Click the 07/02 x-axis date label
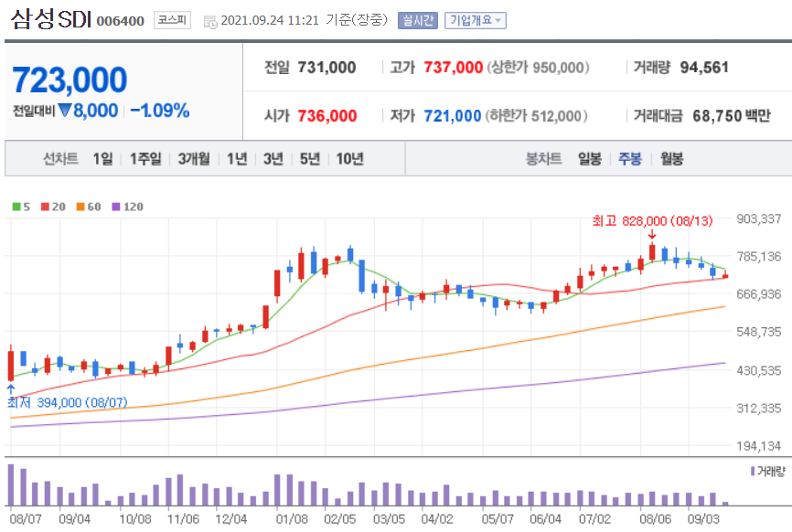The width and height of the screenshot is (792, 532). point(594,519)
